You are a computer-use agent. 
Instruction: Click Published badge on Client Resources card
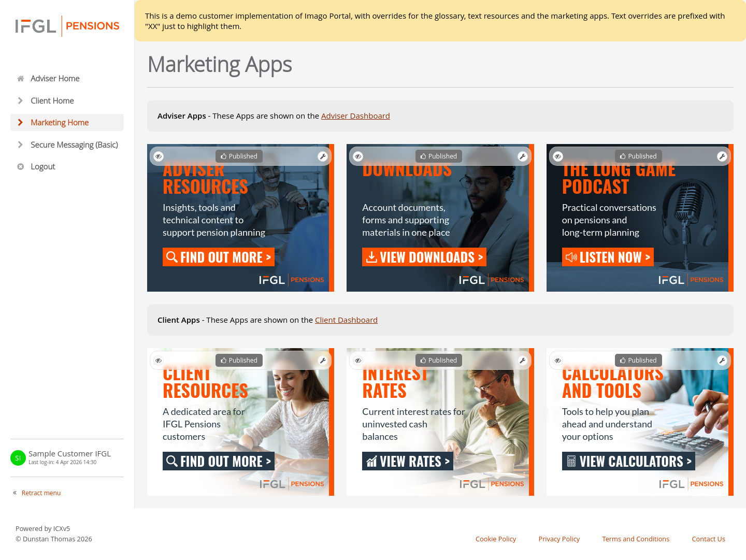click(239, 361)
